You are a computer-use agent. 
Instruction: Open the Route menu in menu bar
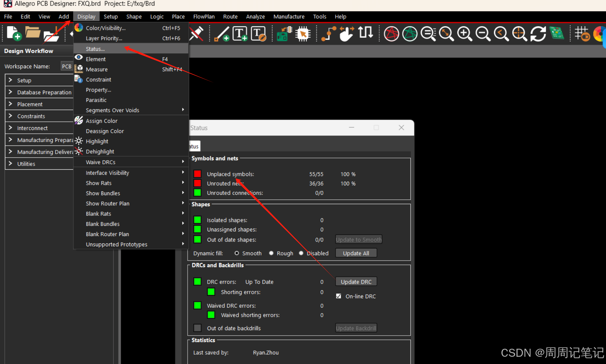230,17
